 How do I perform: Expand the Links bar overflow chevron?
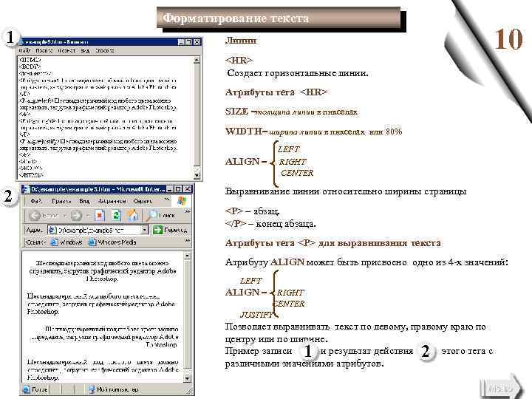pos(187,241)
